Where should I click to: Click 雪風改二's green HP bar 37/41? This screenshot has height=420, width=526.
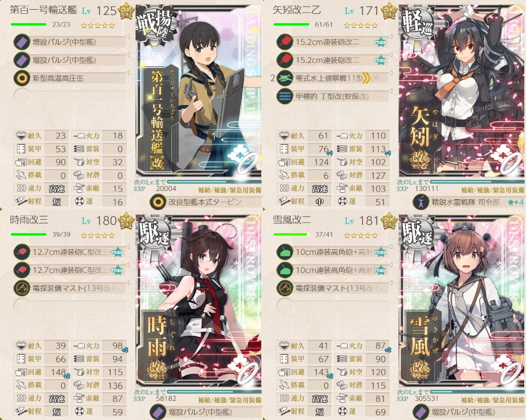pyautogui.click(x=292, y=234)
